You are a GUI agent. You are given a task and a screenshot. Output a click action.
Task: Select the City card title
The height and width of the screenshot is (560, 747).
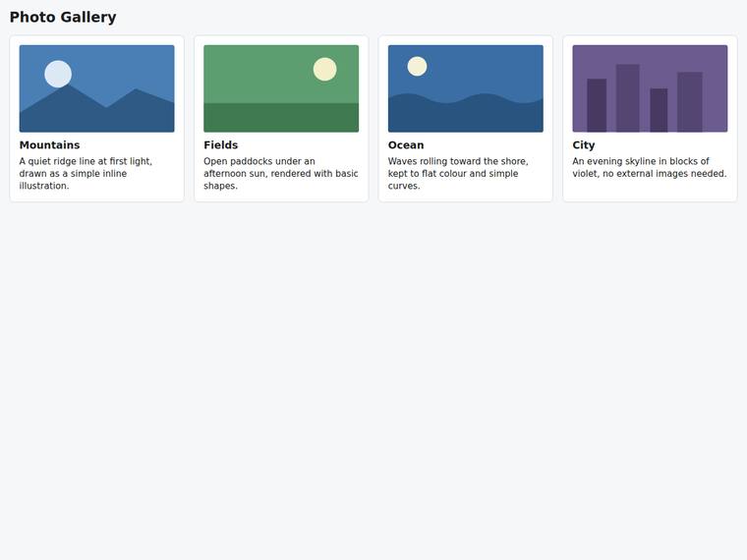point(584,145)
